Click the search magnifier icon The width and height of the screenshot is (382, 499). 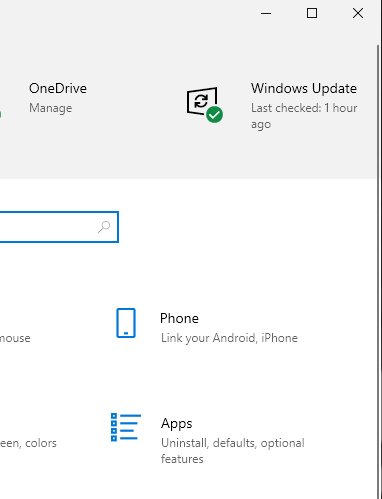[104, 227]
